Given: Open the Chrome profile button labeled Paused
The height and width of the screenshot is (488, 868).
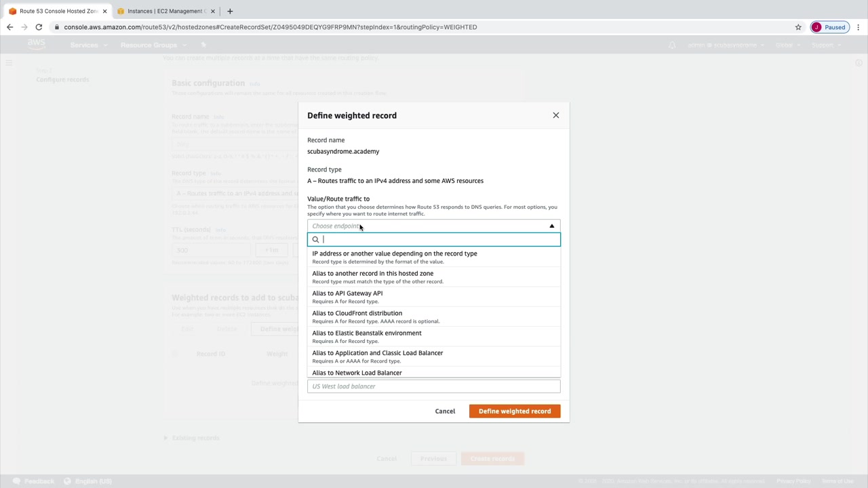Looking at the screenshot, I should pyautogui.click(x=829, y=27).
